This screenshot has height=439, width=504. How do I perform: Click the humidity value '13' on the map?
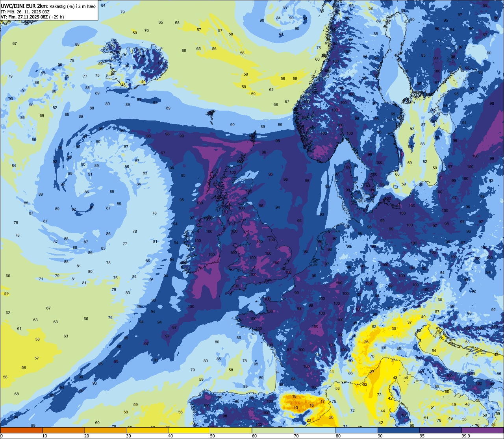(296, 408)
